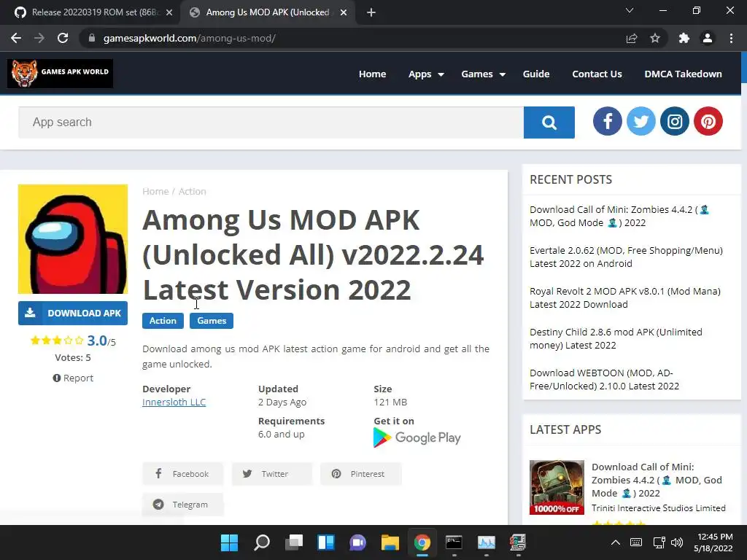
Task: Focus the App search input field
Action: click(x=271, y=122)
